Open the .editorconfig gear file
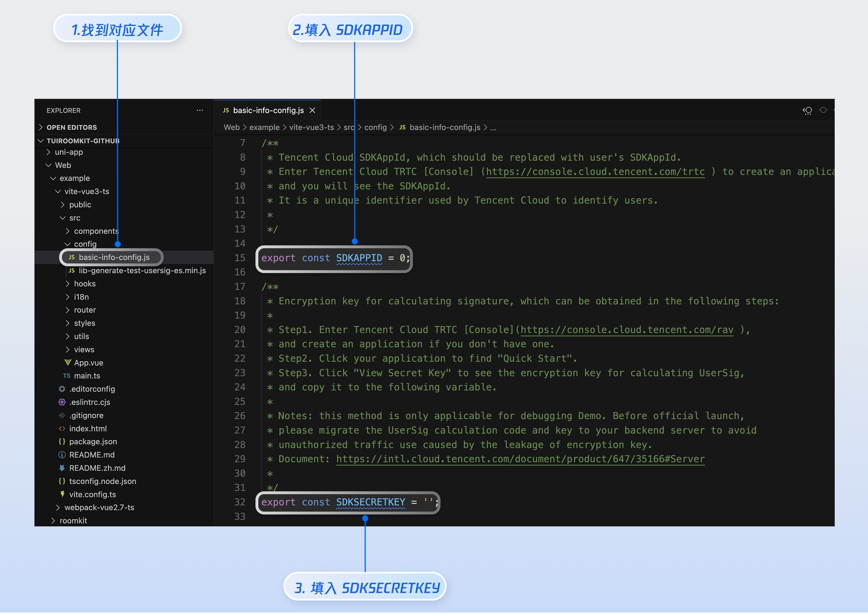Image resolution: width=868 pixels, height=614 pixels. [92, 389]
